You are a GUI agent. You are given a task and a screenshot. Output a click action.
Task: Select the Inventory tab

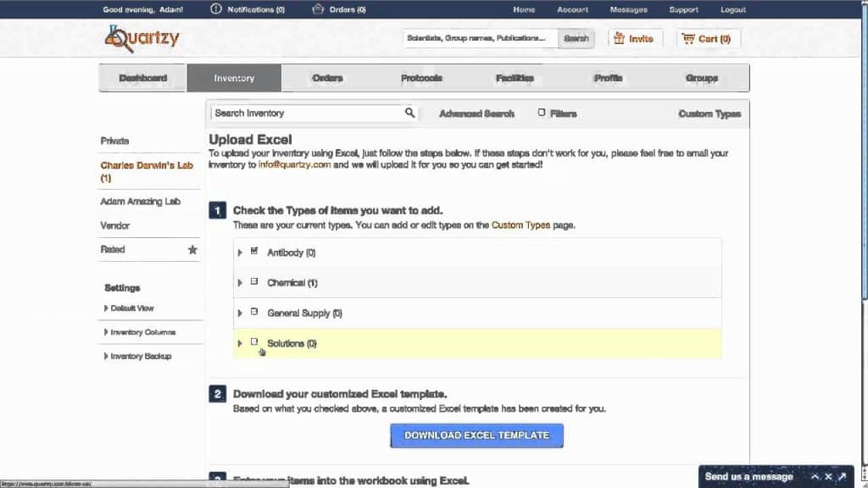click(234, 78)
